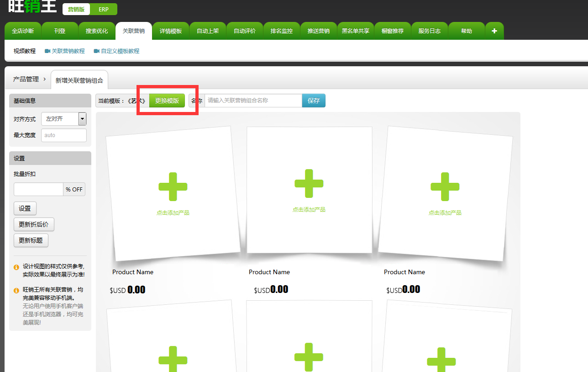The width and height of the screenshot is (588, 372).
Task: Click the plus icon in the top-right product slot
Action: [x=445, y=186]
